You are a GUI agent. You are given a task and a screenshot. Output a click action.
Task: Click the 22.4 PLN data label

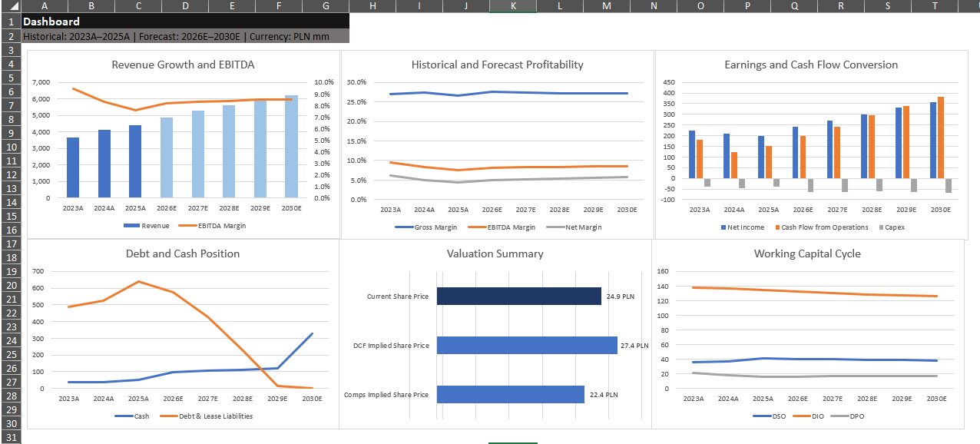point(604,395)
